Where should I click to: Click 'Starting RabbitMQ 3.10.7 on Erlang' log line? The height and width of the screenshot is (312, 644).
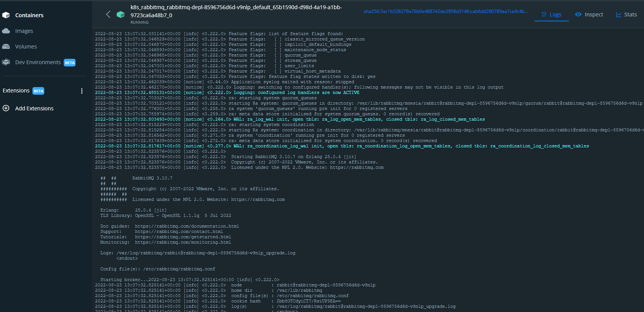click(x=225, y=157)
